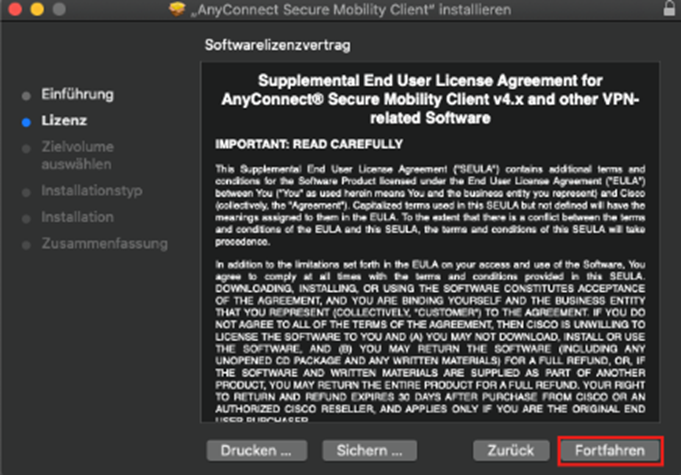Open the Installationstyp step
This screenshot has width=681, height=475.
(91, 190)
